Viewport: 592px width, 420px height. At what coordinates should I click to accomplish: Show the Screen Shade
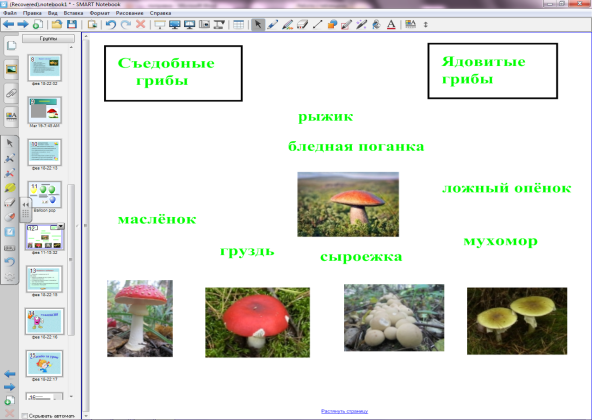point(160,25)
